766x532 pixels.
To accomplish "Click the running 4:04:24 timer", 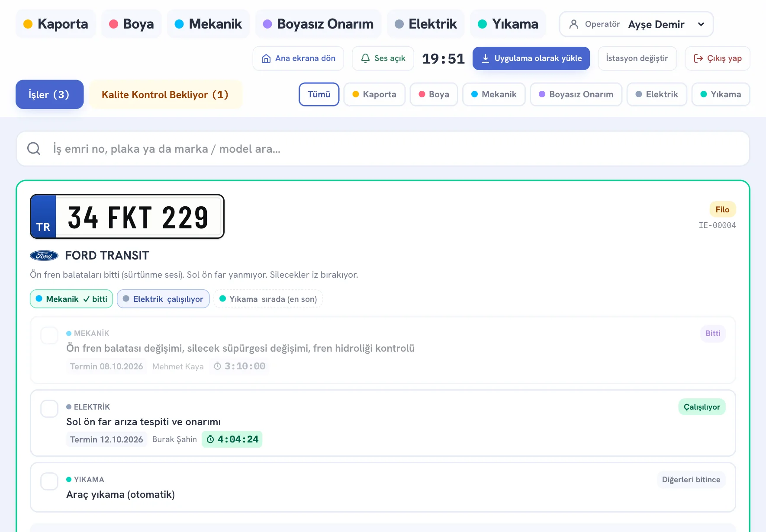I will pyautogui.click(x=232, y=439).
